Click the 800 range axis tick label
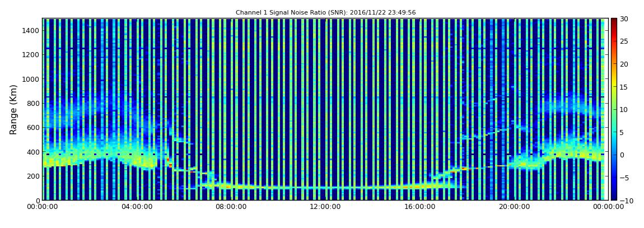The width and height of the screenshot is (644, 228). (x=33, y=103)
